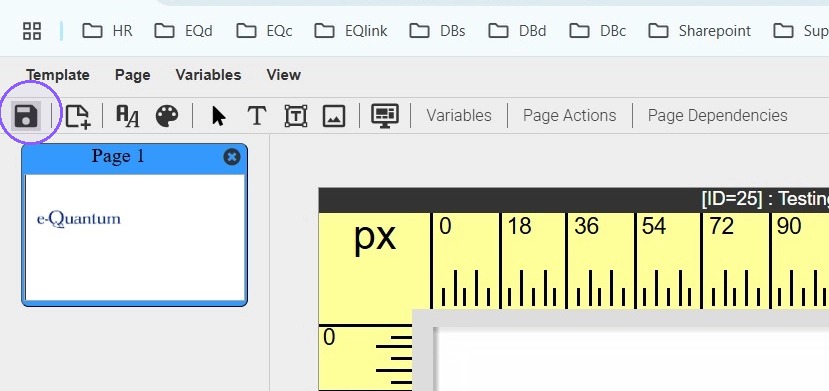Image resolution: width=829 pixels, height=391 pixels.
Task: Close Page 1 using its X icon
Action: pos(232,156)
